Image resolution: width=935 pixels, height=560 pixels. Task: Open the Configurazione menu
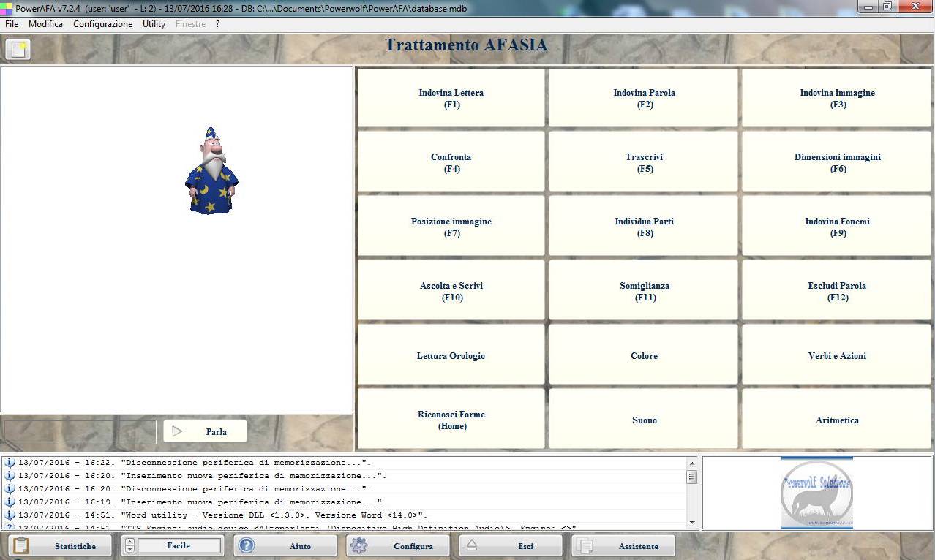coord(103,24)
